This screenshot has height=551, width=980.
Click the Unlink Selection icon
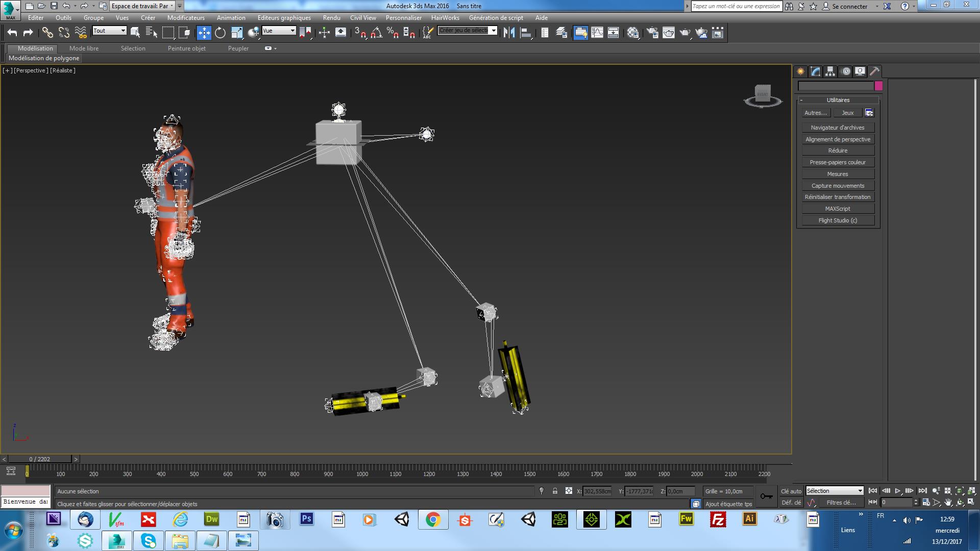click(x=64, y=33)
